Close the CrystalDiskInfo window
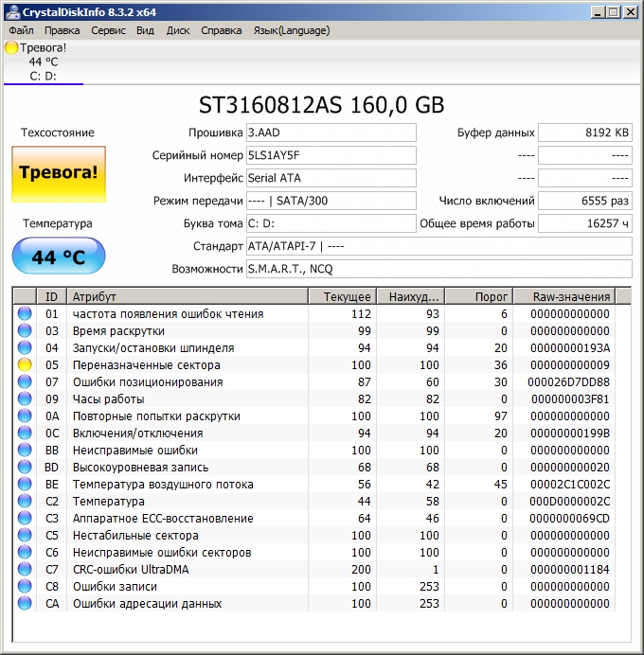This screenshot has width=644, height=655. (x=630, y=12)
